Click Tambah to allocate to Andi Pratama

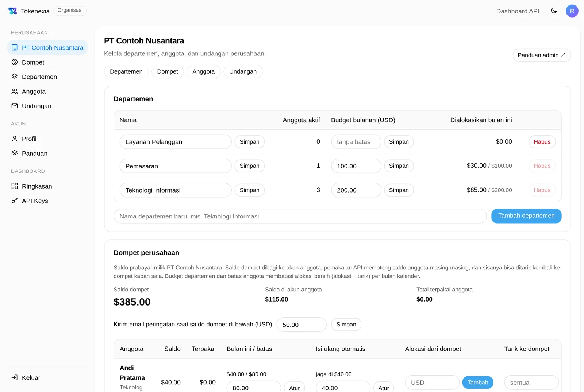click(478, 383)
